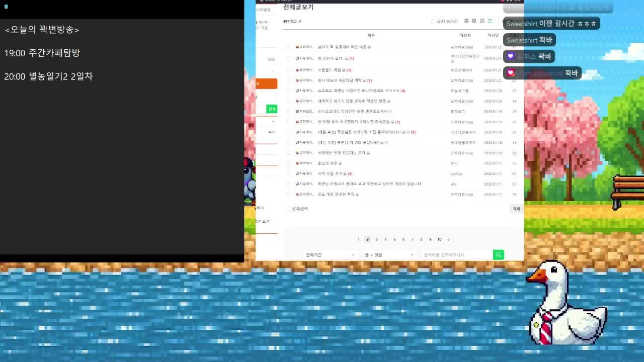Check the 전체선택 select-all checkbox
This screenshot has height=362, width=644.
pos(287,208)
